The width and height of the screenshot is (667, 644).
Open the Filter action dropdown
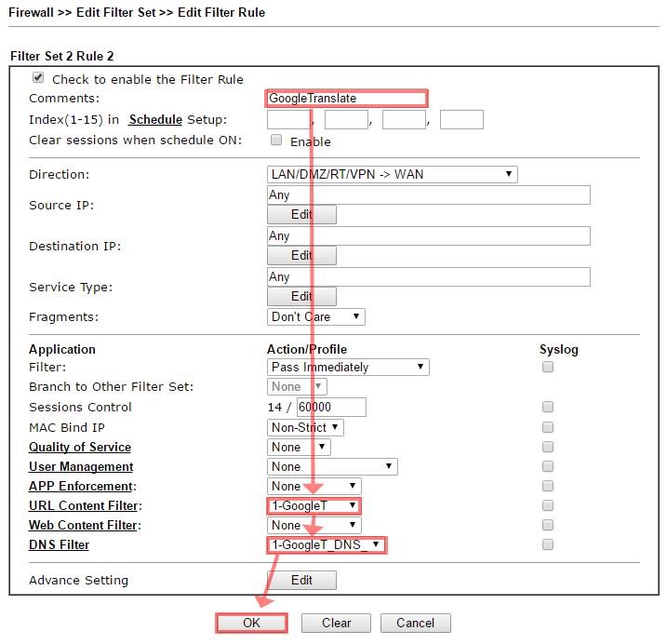click(x=348, y=368)
